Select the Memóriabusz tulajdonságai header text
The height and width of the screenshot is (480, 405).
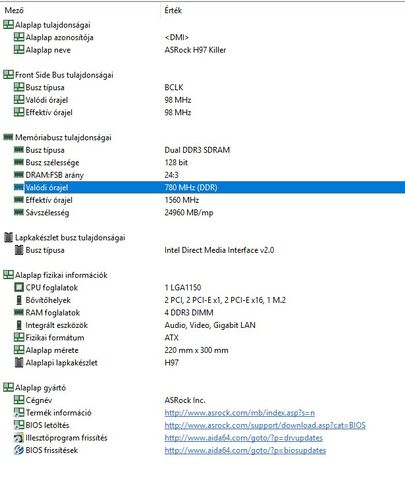click(x=63, y=138)
